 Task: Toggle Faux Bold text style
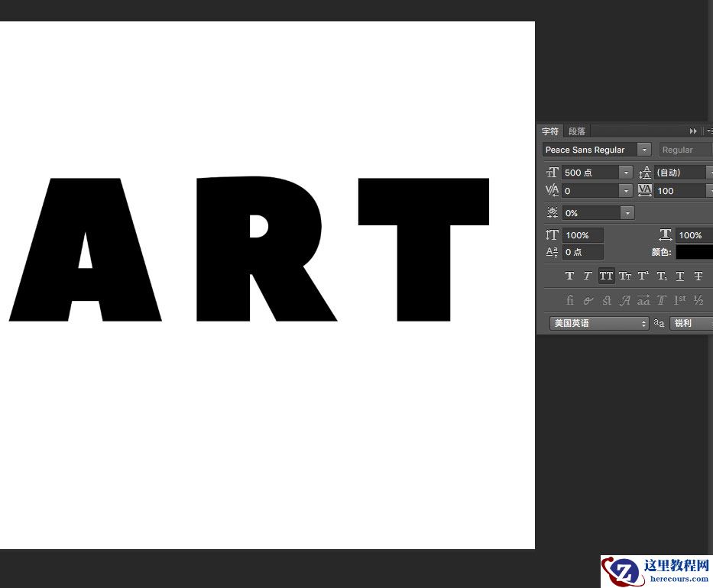point(569,276)
